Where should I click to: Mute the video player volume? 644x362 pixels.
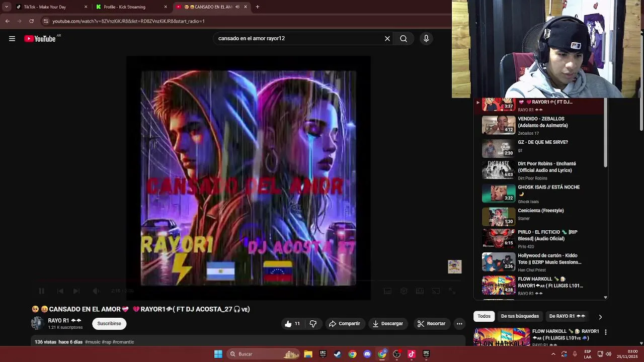pos(96,291)
